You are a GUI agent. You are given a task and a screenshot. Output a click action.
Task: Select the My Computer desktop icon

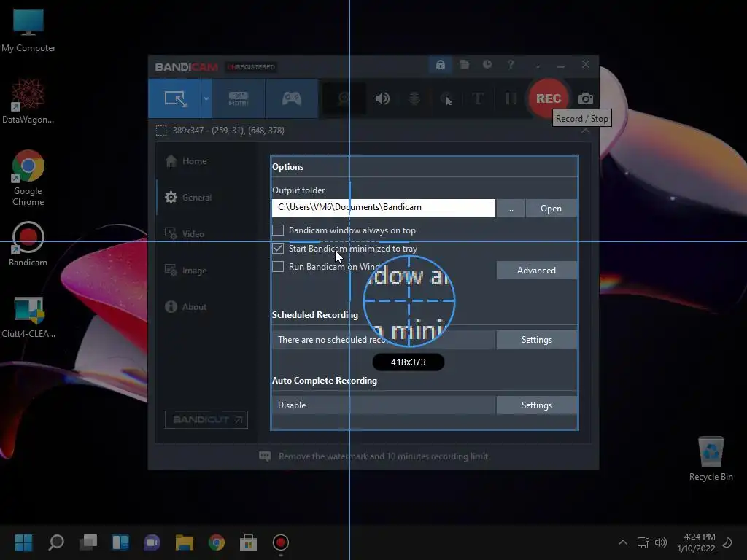click(x=28, y=31)
